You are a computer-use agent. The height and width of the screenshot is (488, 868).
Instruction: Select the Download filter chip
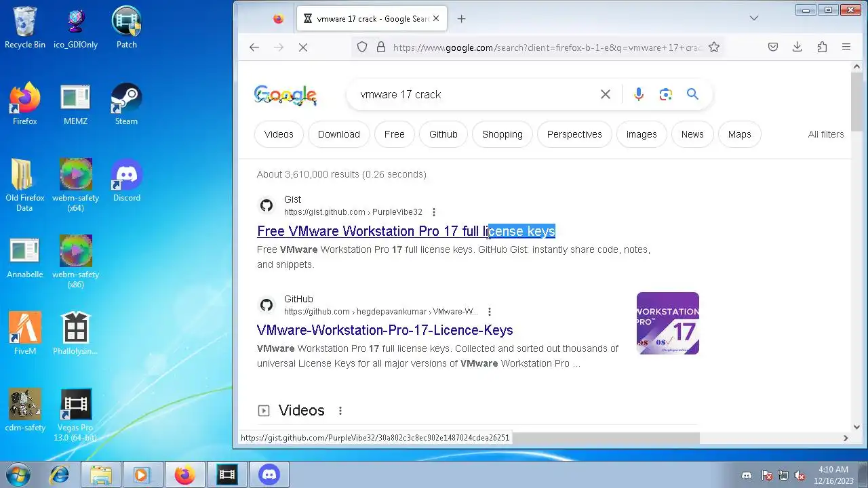339,134
